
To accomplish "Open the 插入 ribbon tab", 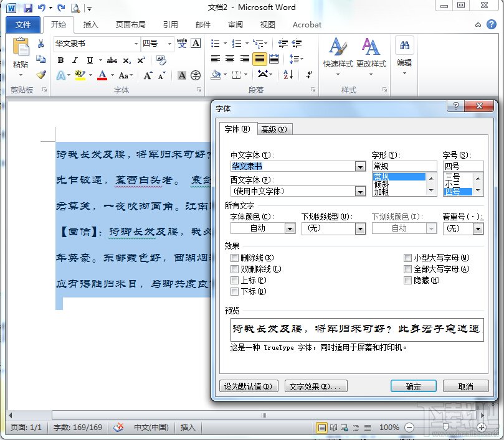I will pos(90,25).
